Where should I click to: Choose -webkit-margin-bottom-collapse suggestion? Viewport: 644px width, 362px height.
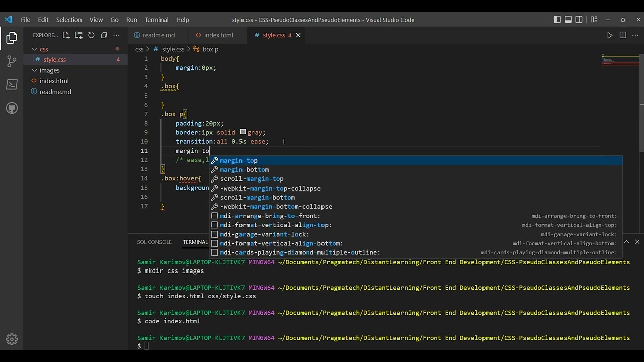tap(416, 207)
